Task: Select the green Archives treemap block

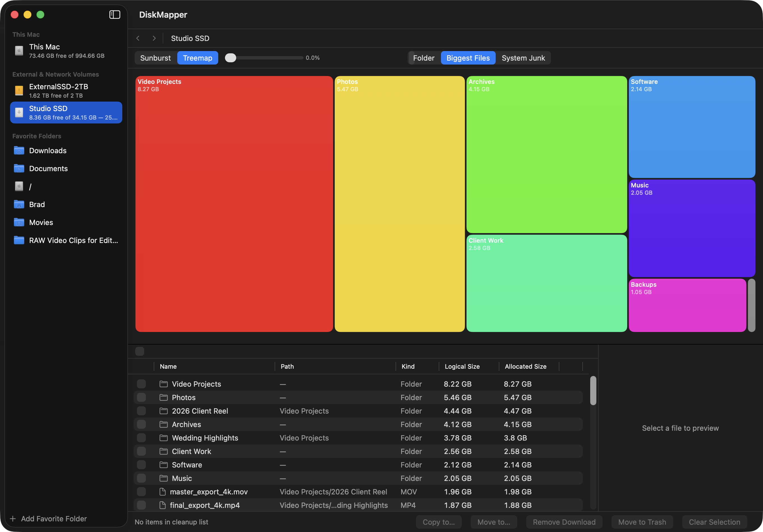Action: [547, 154]
